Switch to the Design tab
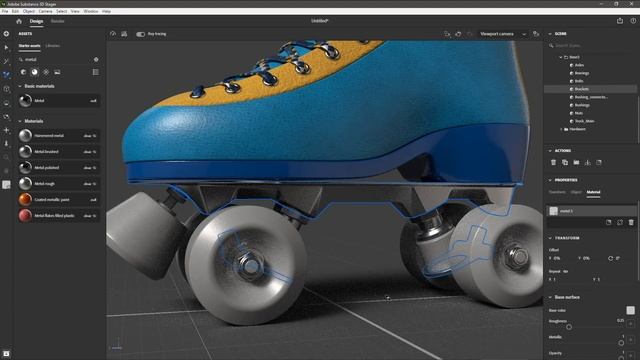 coord(36,21)
